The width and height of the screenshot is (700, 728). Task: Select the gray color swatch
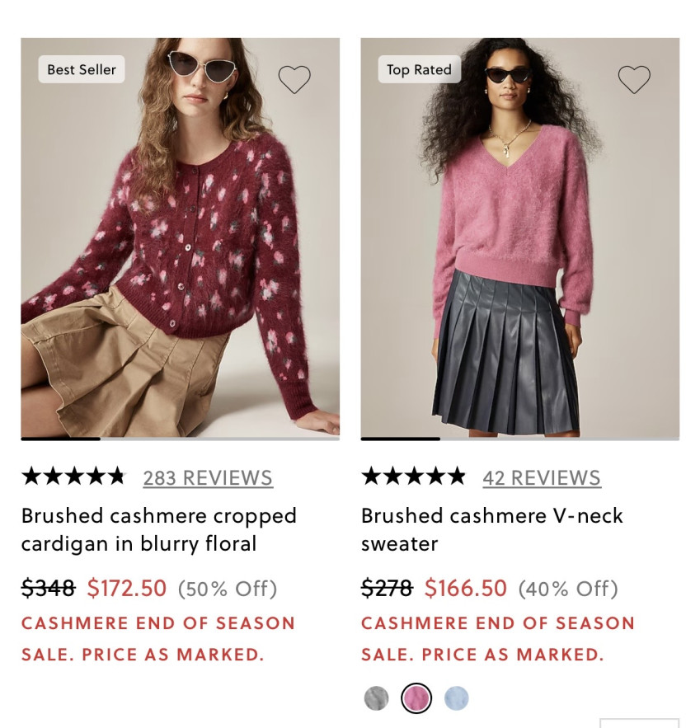point(376,698)
